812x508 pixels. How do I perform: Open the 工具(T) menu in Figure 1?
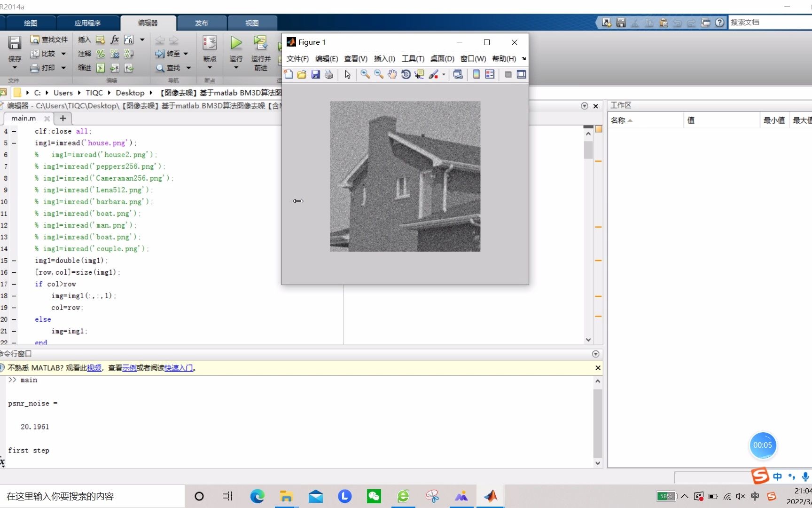point(413,59)
